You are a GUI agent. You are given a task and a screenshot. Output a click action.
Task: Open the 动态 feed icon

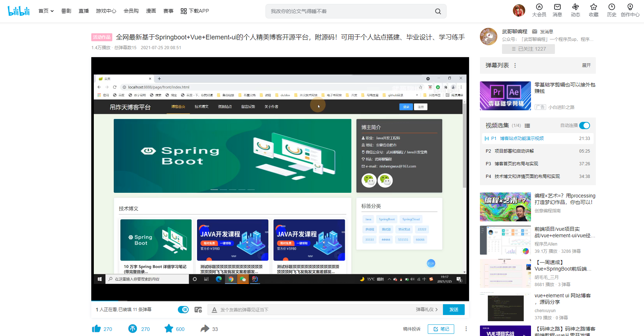pos(575,10)
